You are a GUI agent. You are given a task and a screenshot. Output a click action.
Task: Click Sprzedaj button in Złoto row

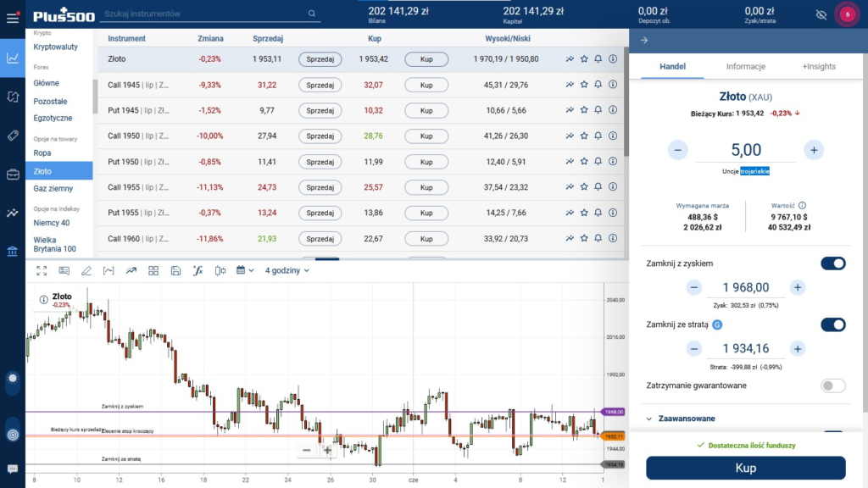[320, 59]
